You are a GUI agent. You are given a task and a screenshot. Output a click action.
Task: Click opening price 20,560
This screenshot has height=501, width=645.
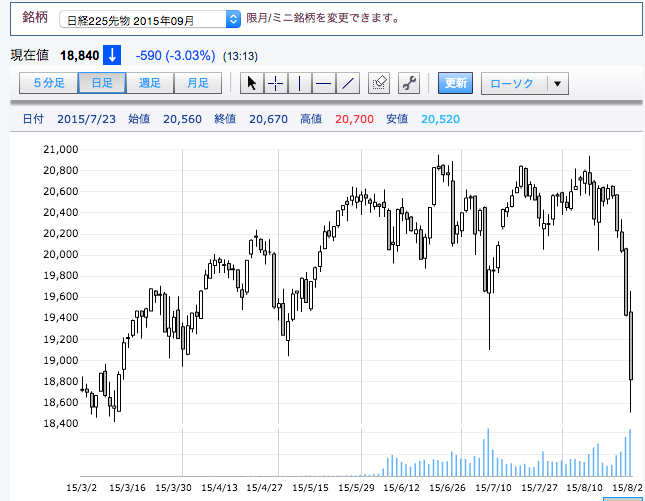182,119
